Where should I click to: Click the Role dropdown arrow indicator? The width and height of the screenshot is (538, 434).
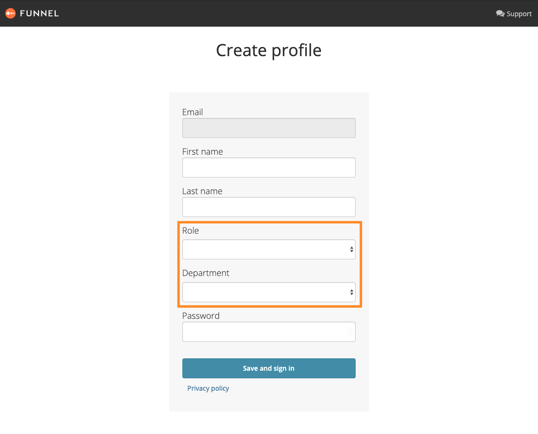pos(351,249)
